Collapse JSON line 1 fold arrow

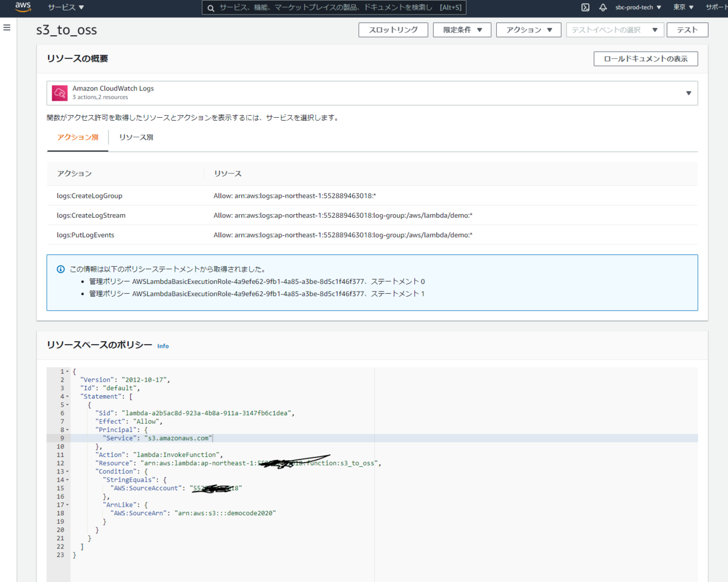coord(67,371)
